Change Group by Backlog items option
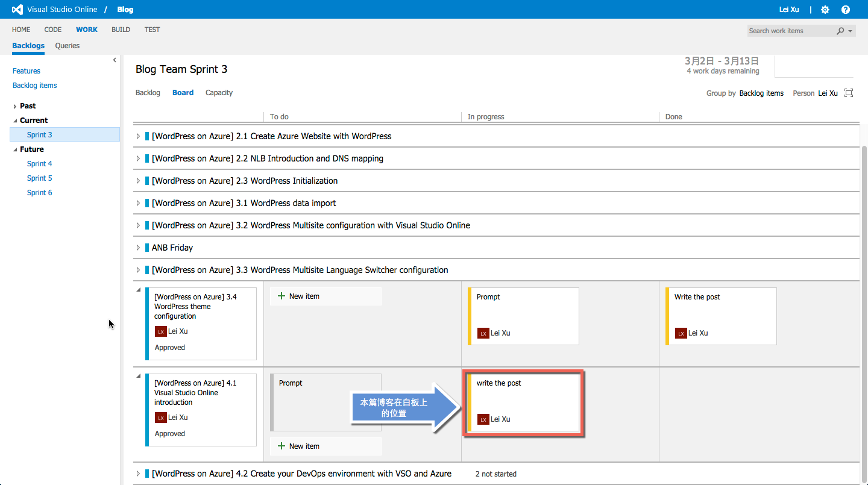The width and height of the screenshot is (868, 485). (x=761, y=93)
